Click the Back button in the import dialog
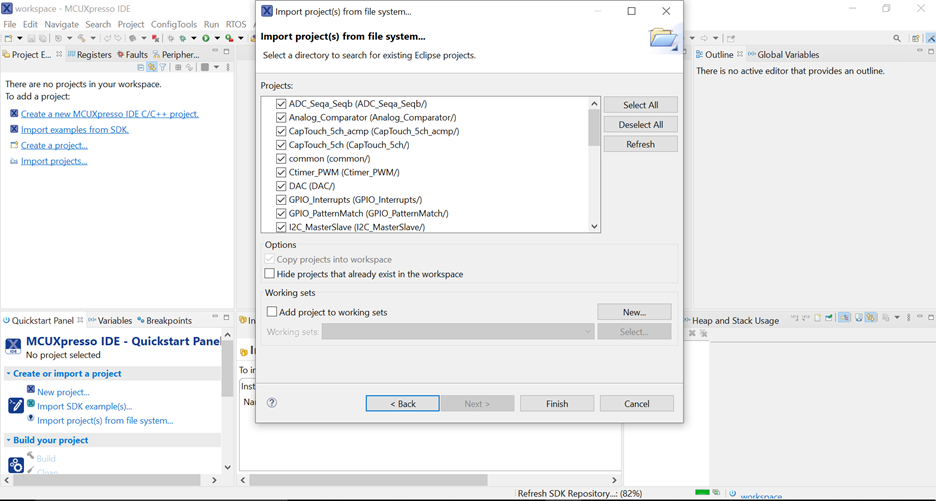 coord(403,404)
